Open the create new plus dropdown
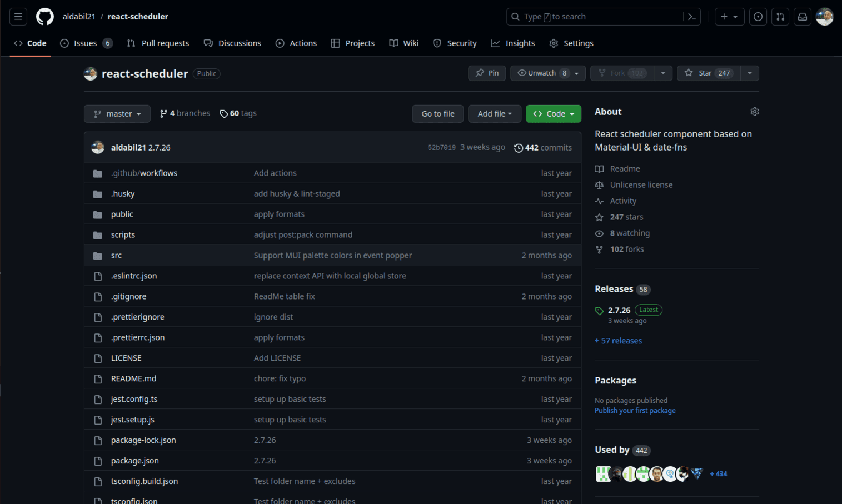The width and height of the screenshot is (842, 504). (729, 17)
